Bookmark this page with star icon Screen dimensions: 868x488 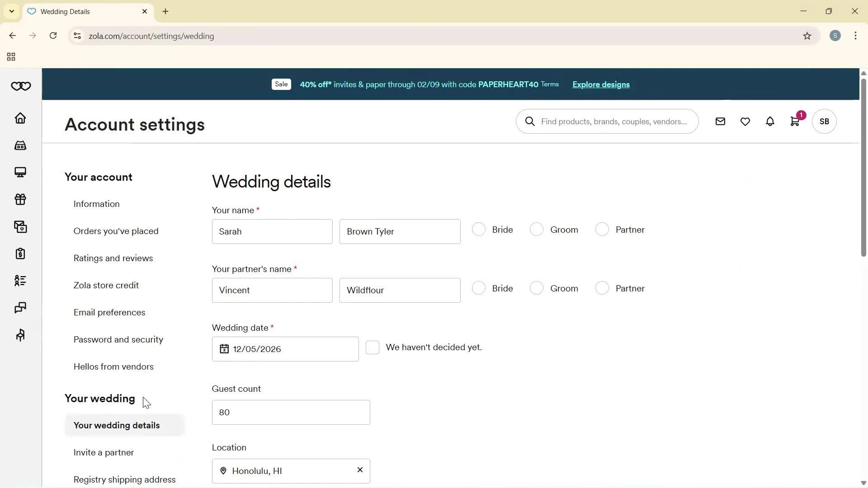click(807, 36)
